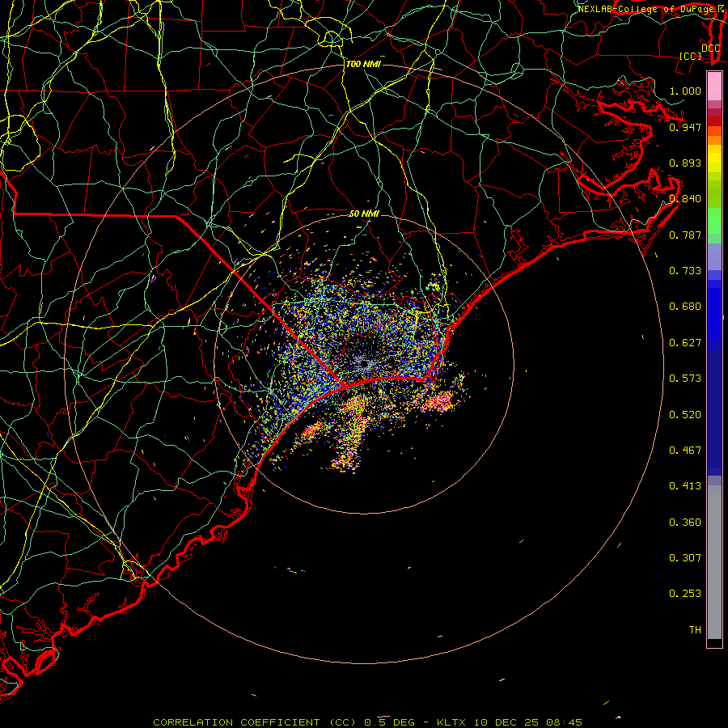728x728 pixels.
Task: Pick the yellow color bar segment
Action: coord(714,159)
